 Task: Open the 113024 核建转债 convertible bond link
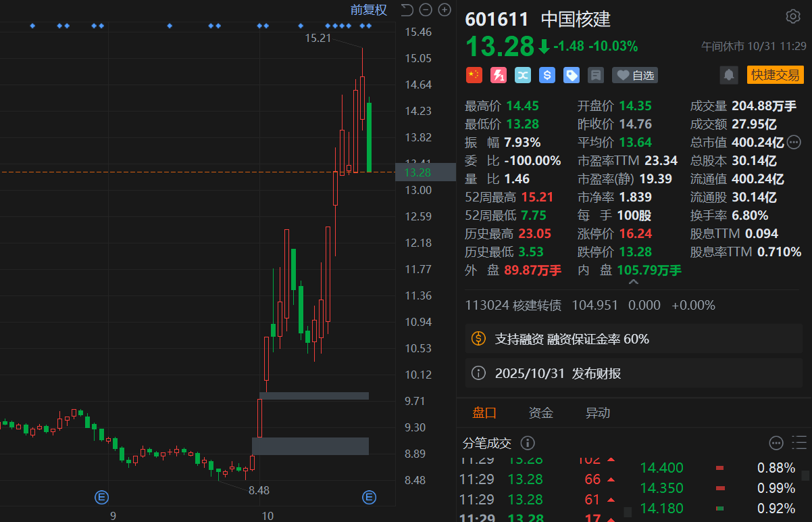[x=513, y=305]
